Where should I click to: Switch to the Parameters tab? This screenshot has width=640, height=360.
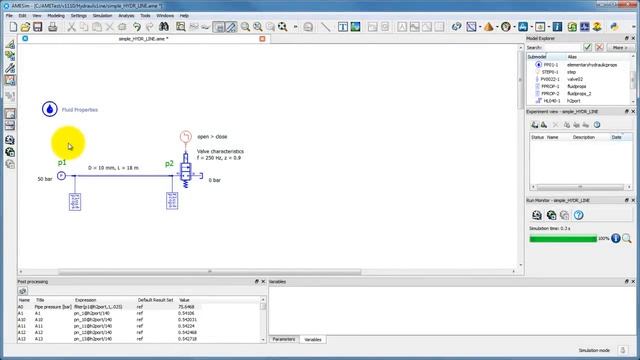284,339
